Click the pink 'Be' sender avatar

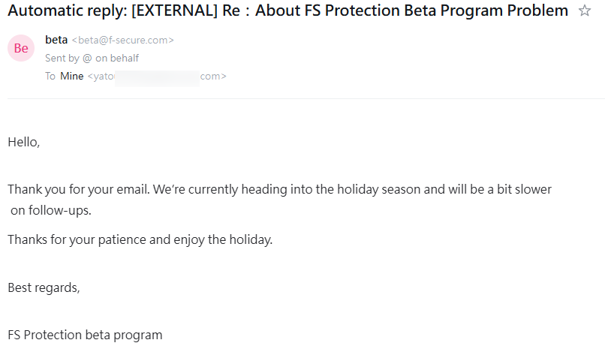coord(21,48)
